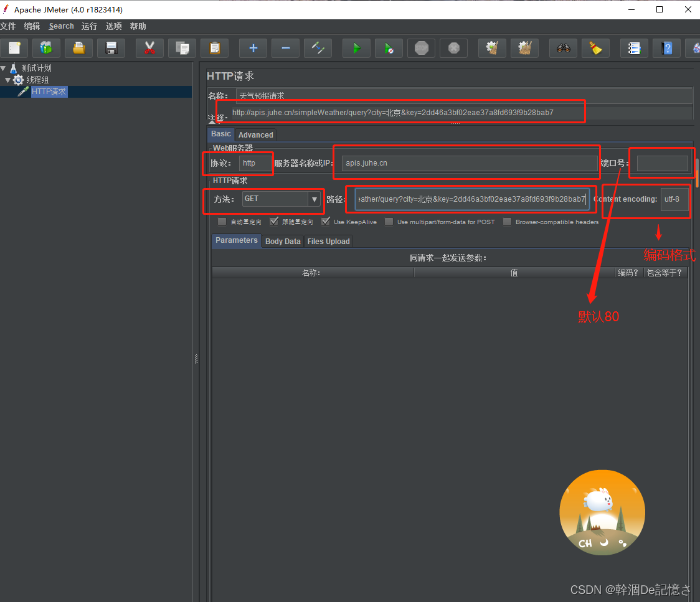The image size is (700, 602).
Task: Open the Function Helper list icon
Action: click(634, 48)
